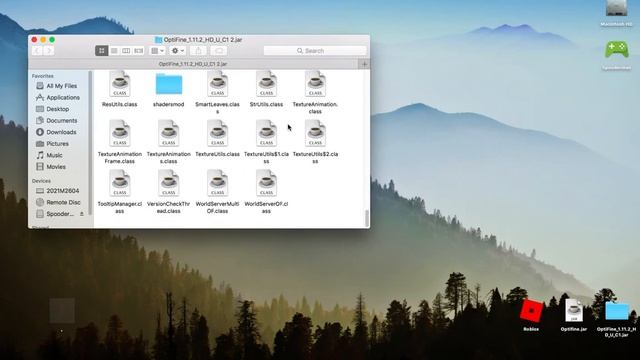This screenshot has height=360, width=640.
Task: Select SmartLeaves.class file icon
Action: point(218,84)
